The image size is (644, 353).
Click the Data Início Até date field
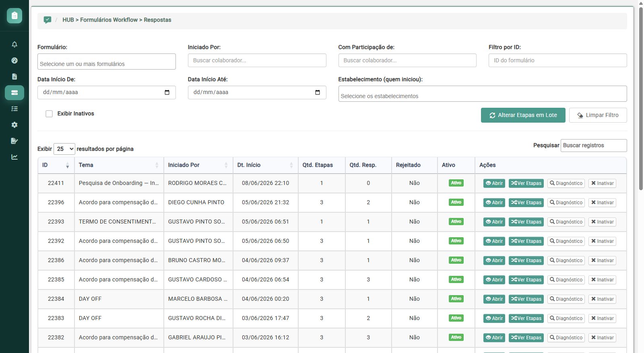tap(257, 92)
